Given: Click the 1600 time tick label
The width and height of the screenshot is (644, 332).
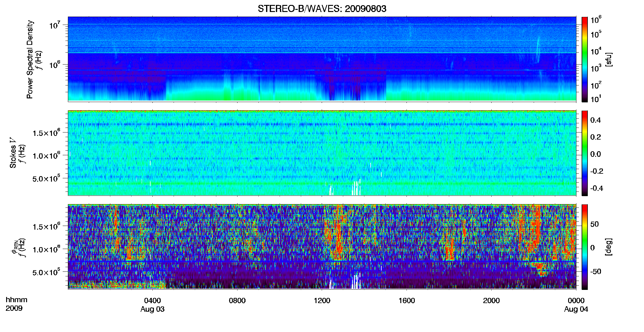Looking at the screenshot, I should 407,301.
